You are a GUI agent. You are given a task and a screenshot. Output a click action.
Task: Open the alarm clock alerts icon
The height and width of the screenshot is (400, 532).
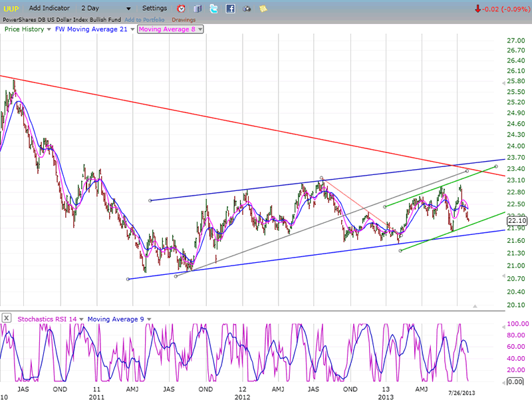[x=182, y=9]
